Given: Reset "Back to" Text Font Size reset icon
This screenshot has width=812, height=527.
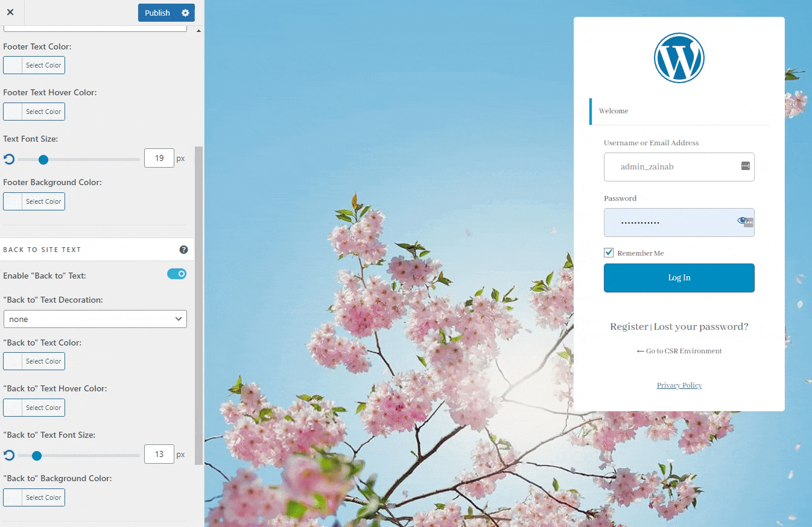Looking at the screenshot, I should tap(9, 455).
